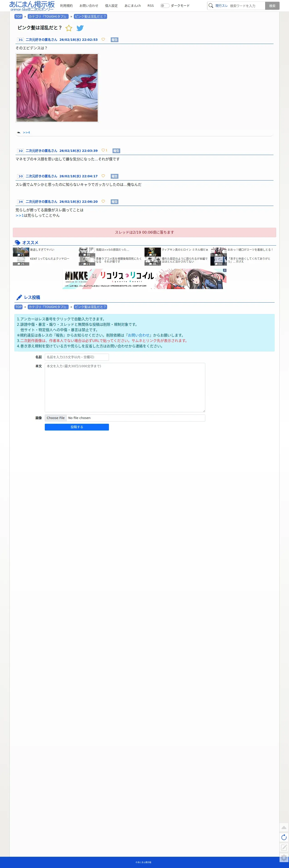289x868 pixels.
Task: Open recommended thread ティアキン真のヒロイン ミネル様だぁ
Action: click(185, 250)
